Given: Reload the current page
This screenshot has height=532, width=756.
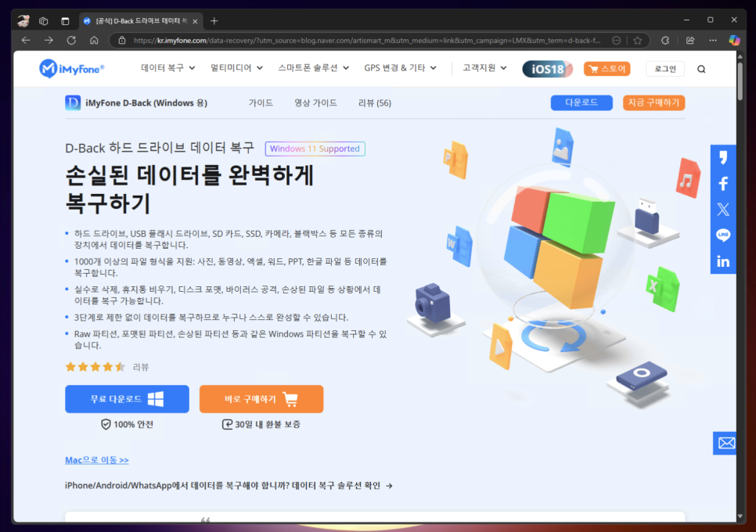Looking at the screenshot, I should (x=71, y=41).
